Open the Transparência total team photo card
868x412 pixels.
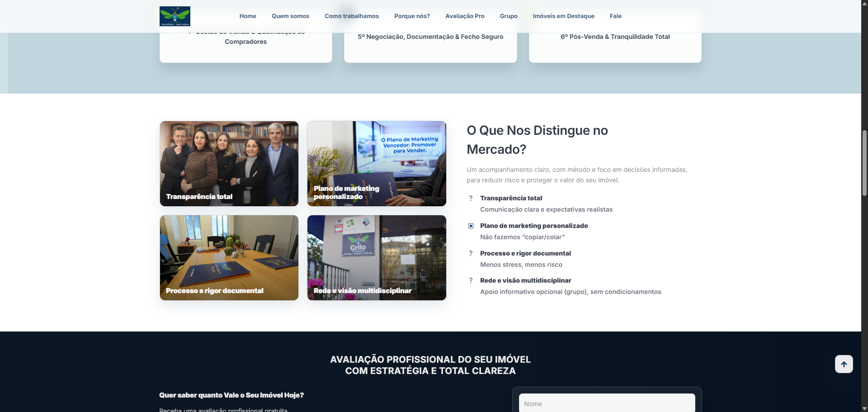(x=229, y=163)
